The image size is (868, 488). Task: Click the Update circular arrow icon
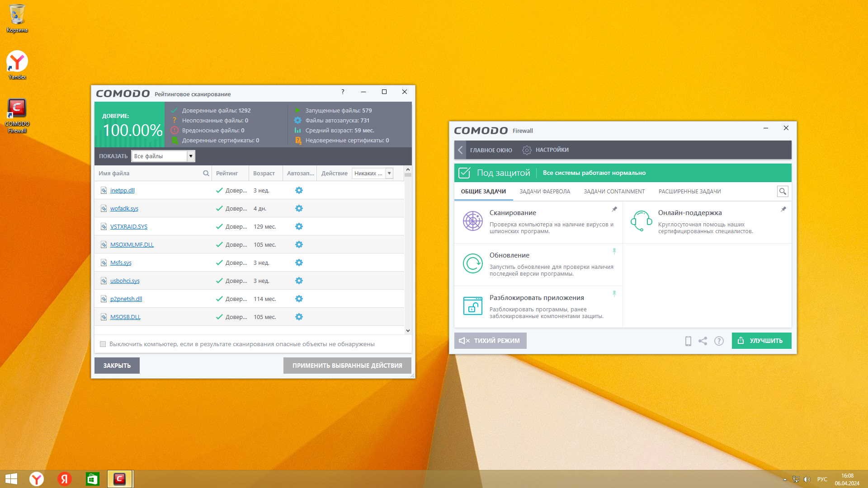(472, 263)
